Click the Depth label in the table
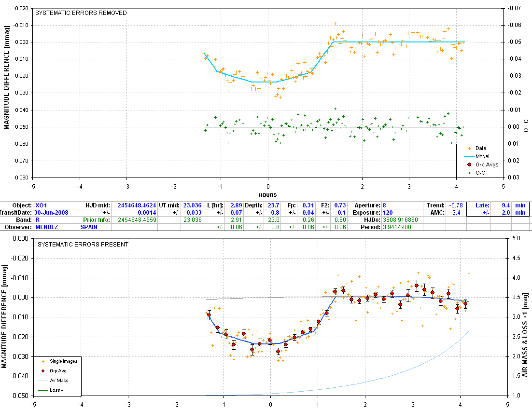 (253, 205)
